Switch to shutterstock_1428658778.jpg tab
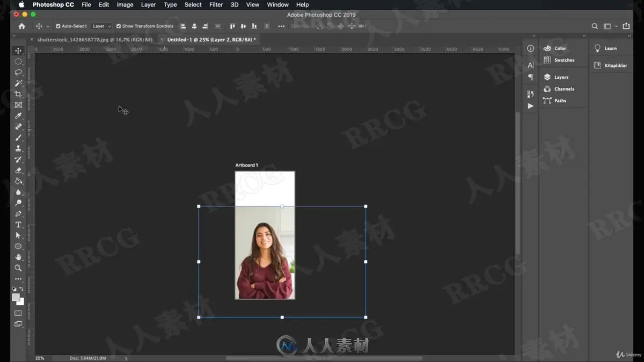 coord(95,40)
